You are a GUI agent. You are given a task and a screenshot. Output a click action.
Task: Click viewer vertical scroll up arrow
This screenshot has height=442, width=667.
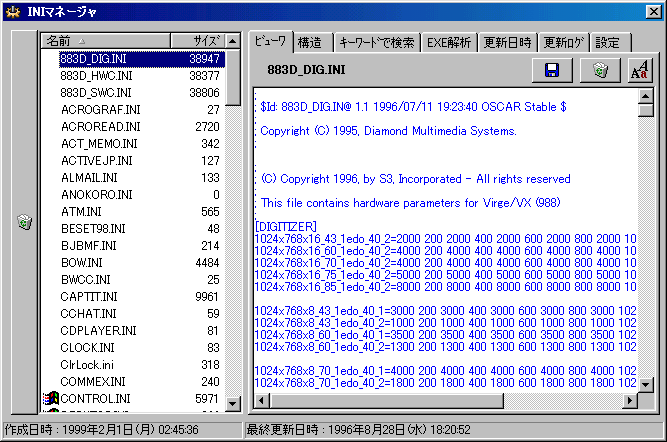[x=646, y=97]
